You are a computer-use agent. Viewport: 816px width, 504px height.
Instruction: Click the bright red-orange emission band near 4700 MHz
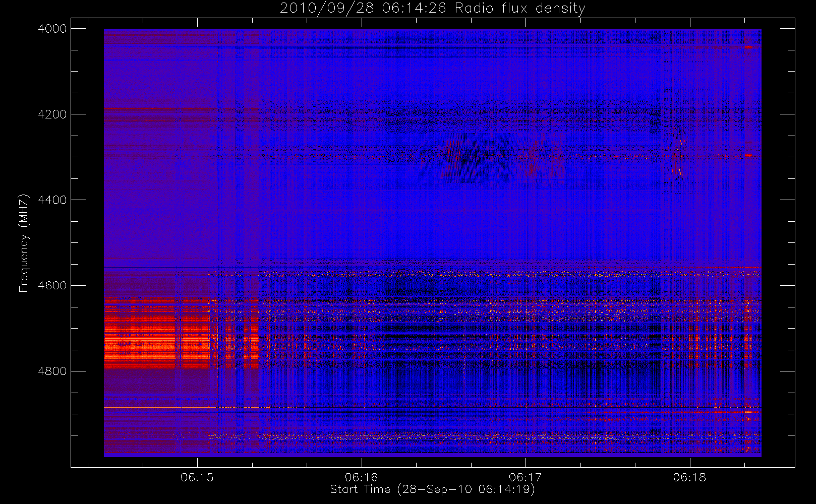tap(156, 334)
